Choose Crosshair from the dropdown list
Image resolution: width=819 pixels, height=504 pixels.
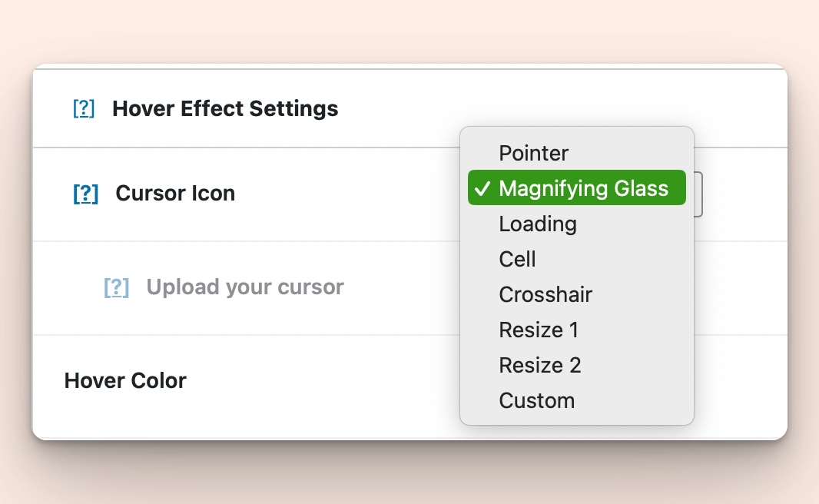pyautogui.click(x=545, y=294)
